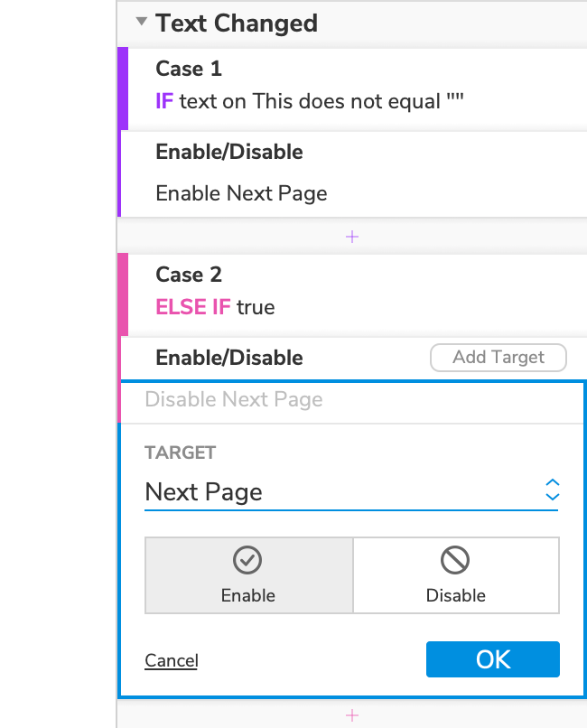
Task: Confirm with the blue OK button
Action: [493, 659]
